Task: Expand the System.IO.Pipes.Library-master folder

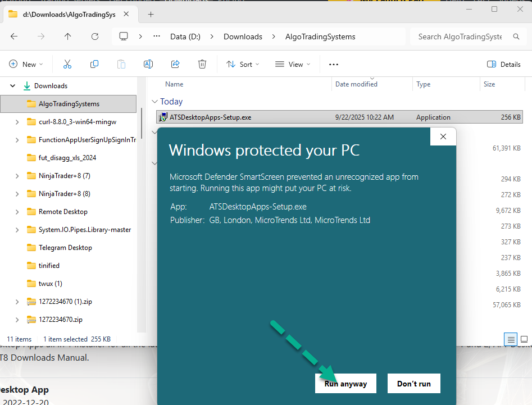Action: coord(17,230)
